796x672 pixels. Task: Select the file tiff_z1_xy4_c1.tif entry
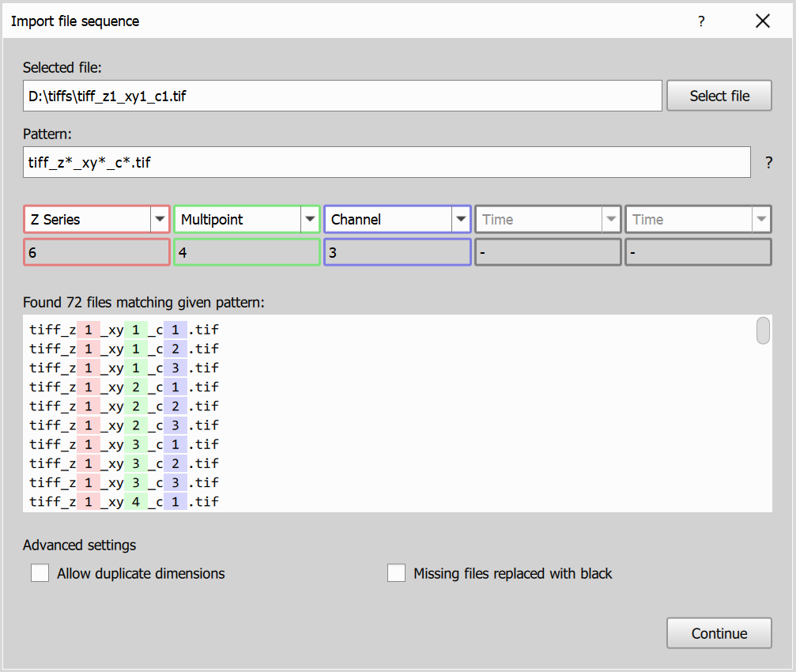[119, 501]
